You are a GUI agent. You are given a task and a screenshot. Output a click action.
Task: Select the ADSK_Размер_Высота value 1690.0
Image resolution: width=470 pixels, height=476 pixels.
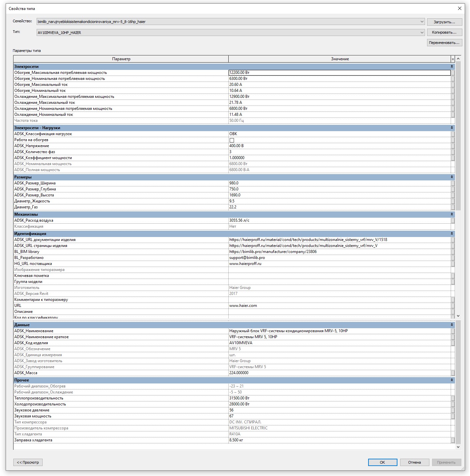point(340,195)
